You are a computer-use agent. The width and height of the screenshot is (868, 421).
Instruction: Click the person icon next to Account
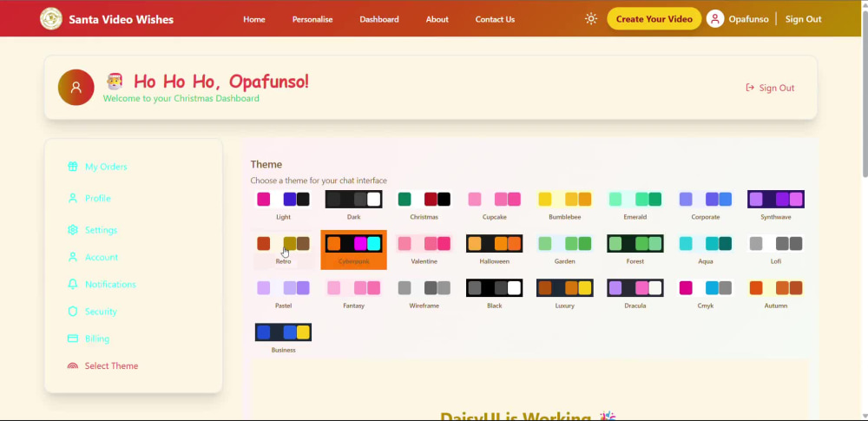[73, 257]
